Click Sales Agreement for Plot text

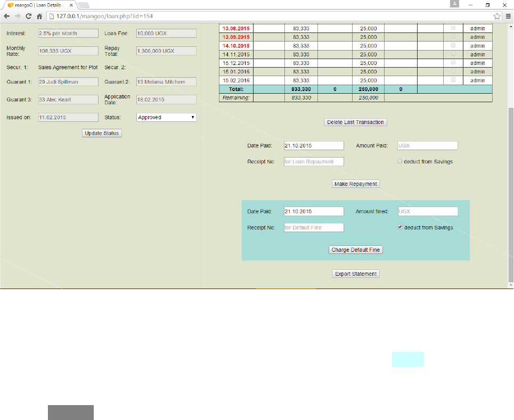pyautogui.click(x=68, y=67)
